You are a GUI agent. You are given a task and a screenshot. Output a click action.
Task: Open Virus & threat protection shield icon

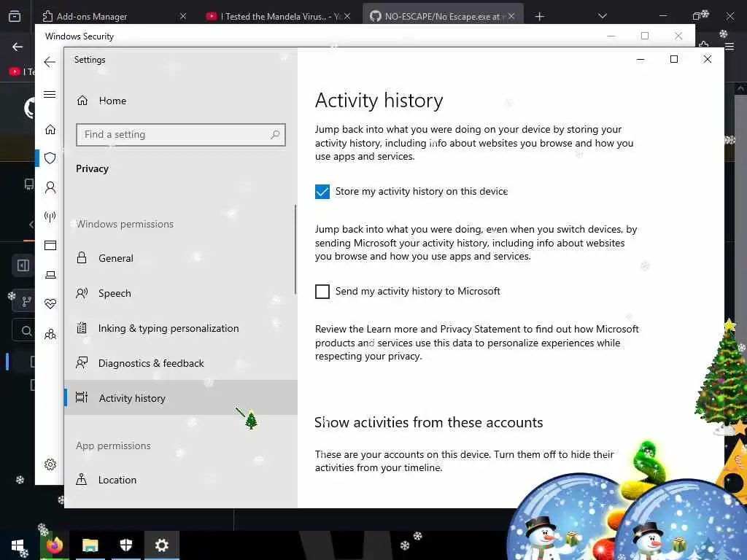point(50,158)
